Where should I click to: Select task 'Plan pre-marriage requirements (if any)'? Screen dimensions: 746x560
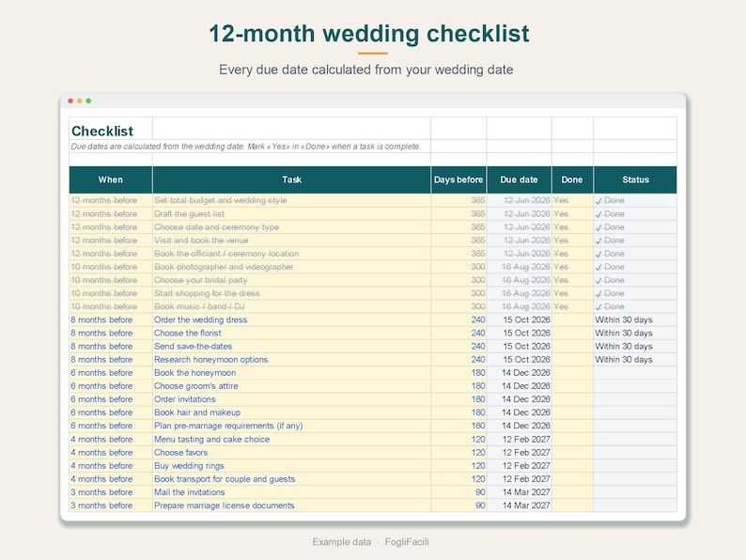[291, 426]
